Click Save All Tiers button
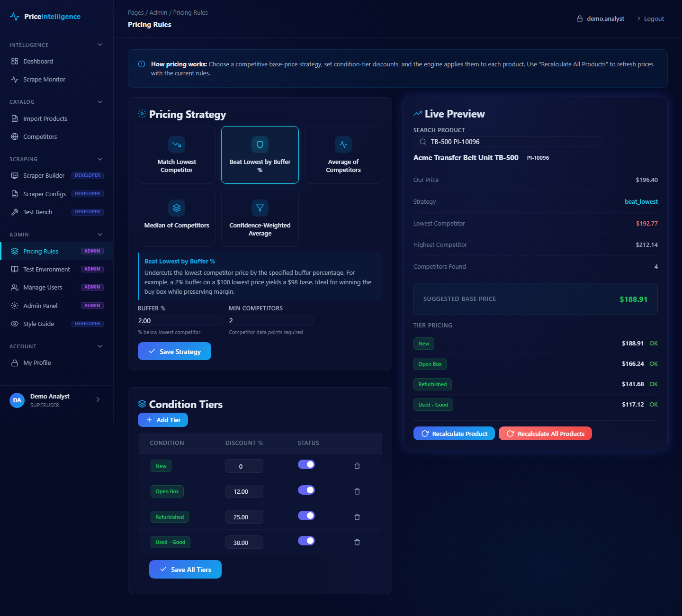The width and height of the screenshot is (682, 616). [x=185, y=569]
